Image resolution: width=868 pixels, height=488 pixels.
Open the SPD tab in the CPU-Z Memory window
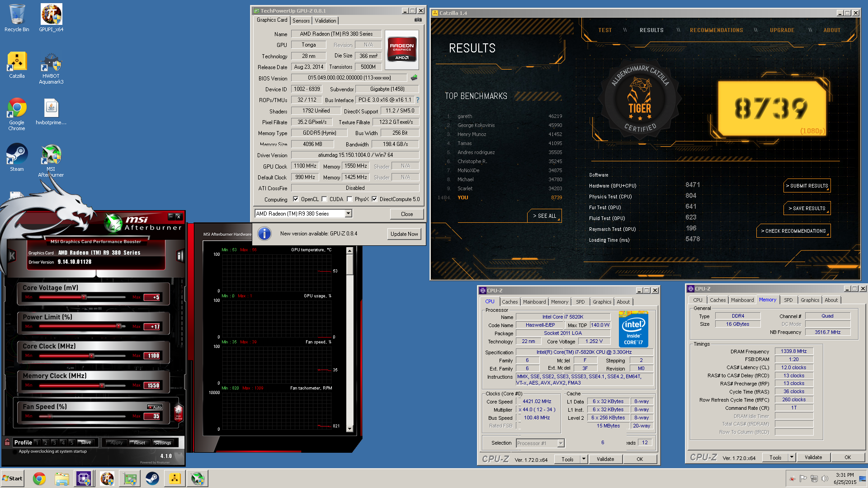point(788,300)
